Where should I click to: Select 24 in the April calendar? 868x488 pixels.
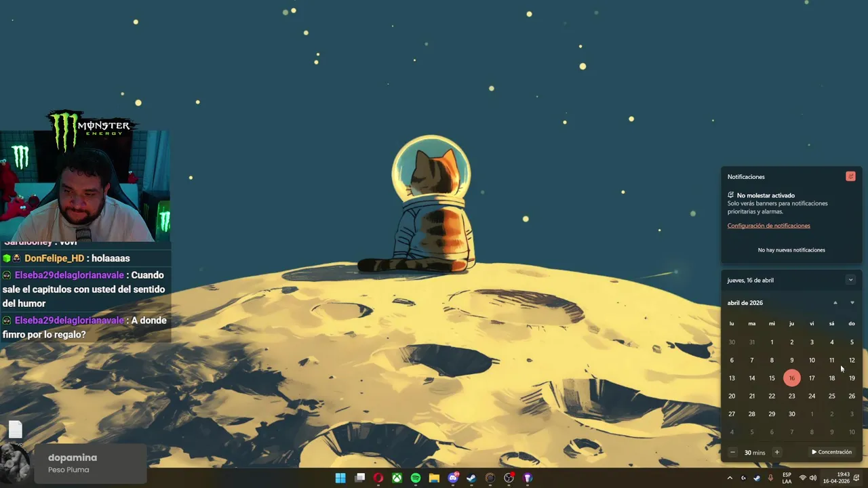[812, 396]
